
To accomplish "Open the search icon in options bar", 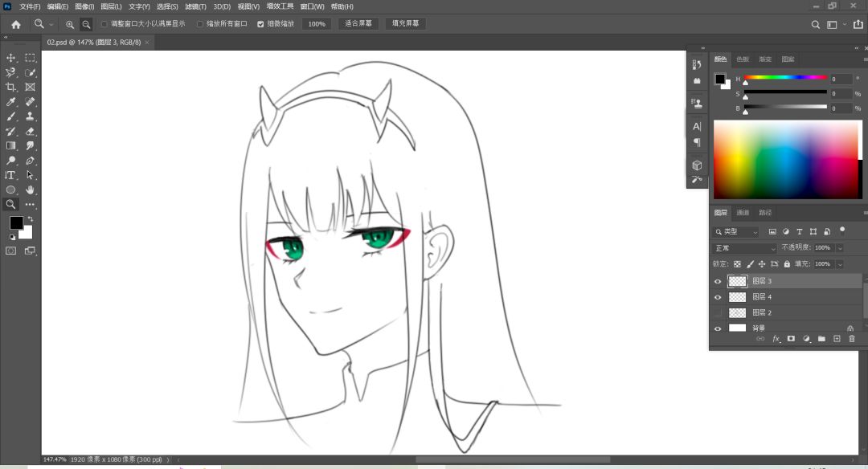I will [x=816, y=24].
